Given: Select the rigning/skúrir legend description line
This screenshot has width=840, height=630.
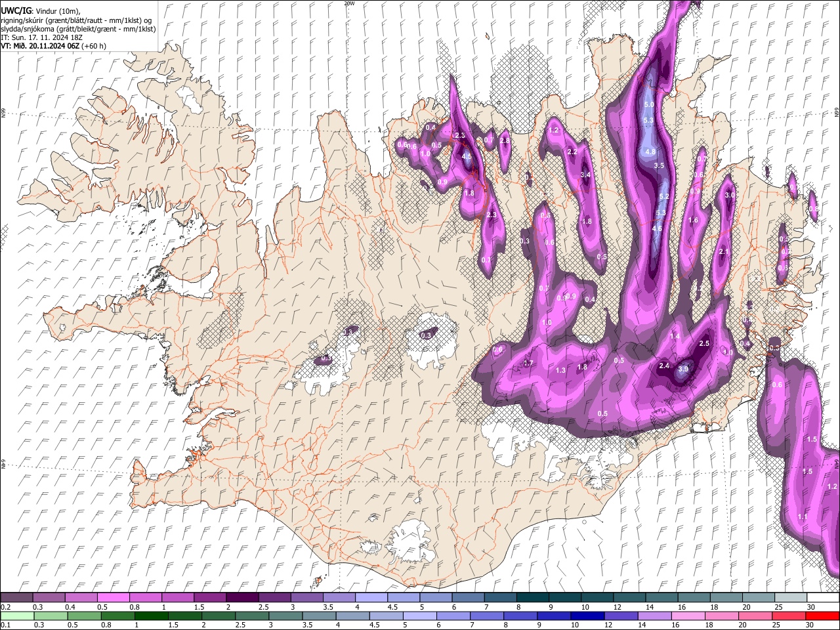Looking at the screenshot, I should tap(76, 20).
